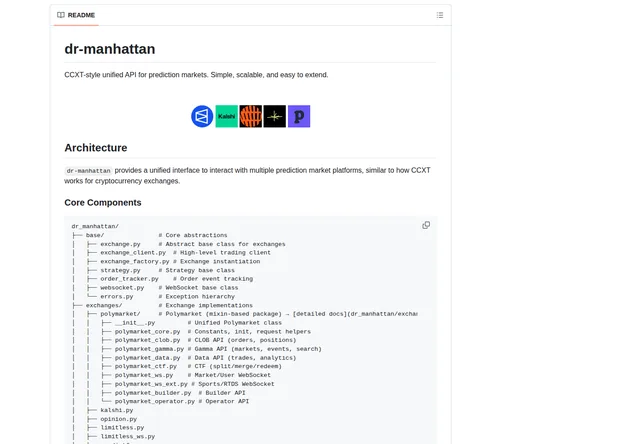This screenshot has width=640, height=444.
Task: Click the exchanges/ directory line
Action: point(162,306)
